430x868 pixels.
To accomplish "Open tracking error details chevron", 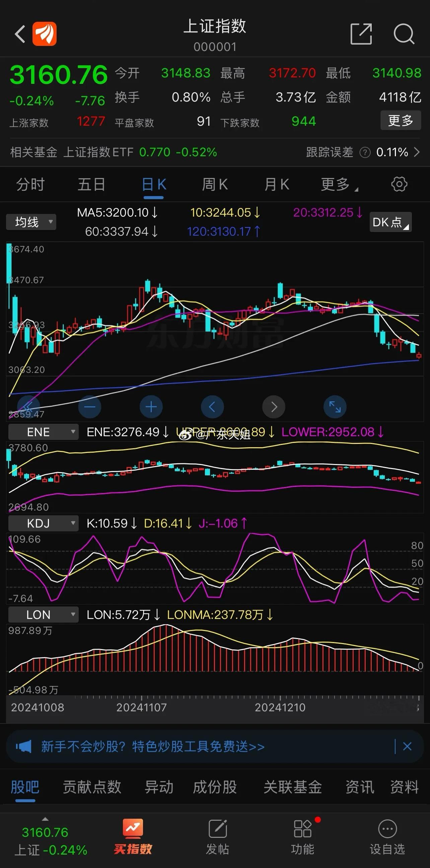I will [x=417, y=152].
